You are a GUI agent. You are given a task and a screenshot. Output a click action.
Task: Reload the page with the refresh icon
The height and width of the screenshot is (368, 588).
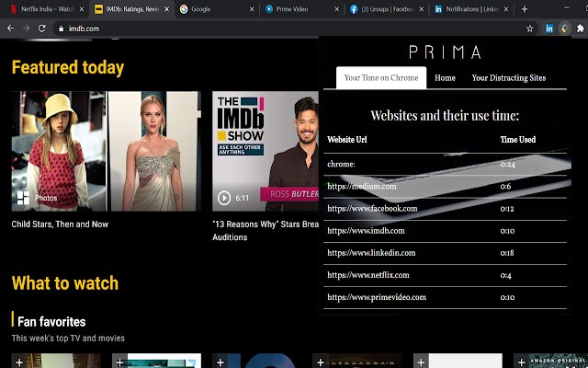[42, 29]
